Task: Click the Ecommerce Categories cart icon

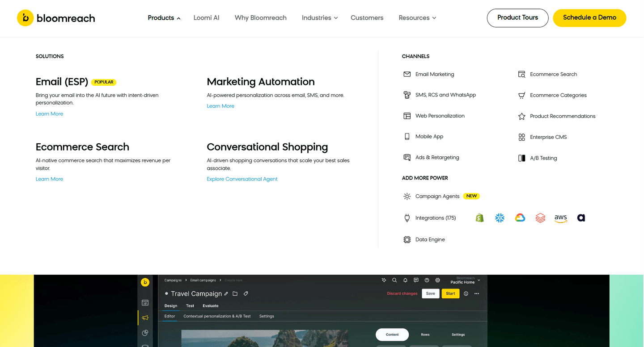Action: tap(521, 95)
